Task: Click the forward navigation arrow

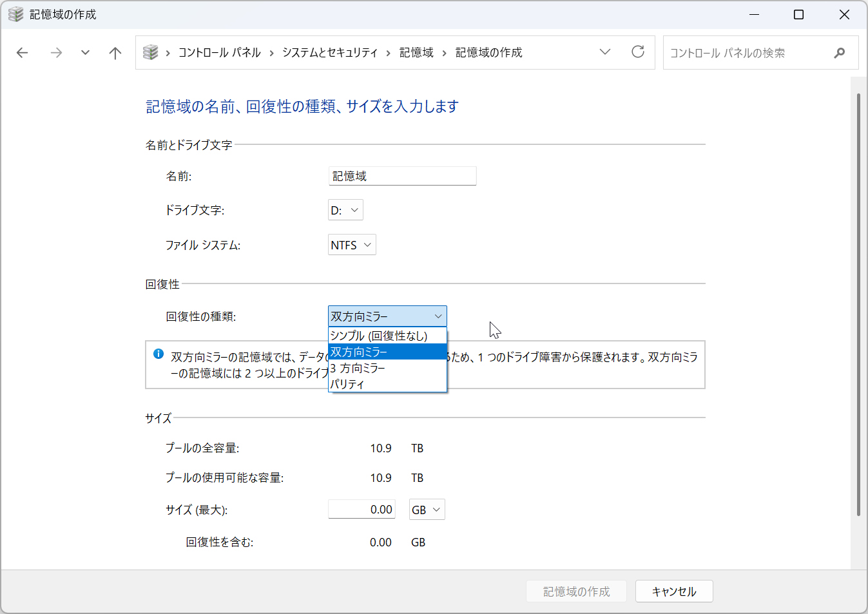Action: [56, 53]
